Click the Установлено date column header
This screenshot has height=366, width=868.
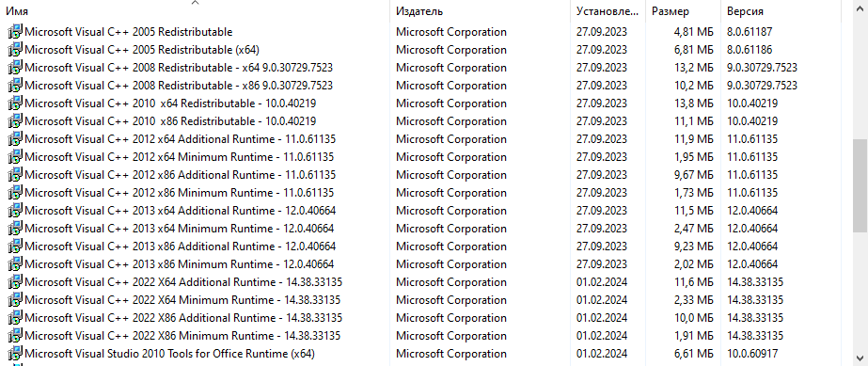click(x=608, y=11)
